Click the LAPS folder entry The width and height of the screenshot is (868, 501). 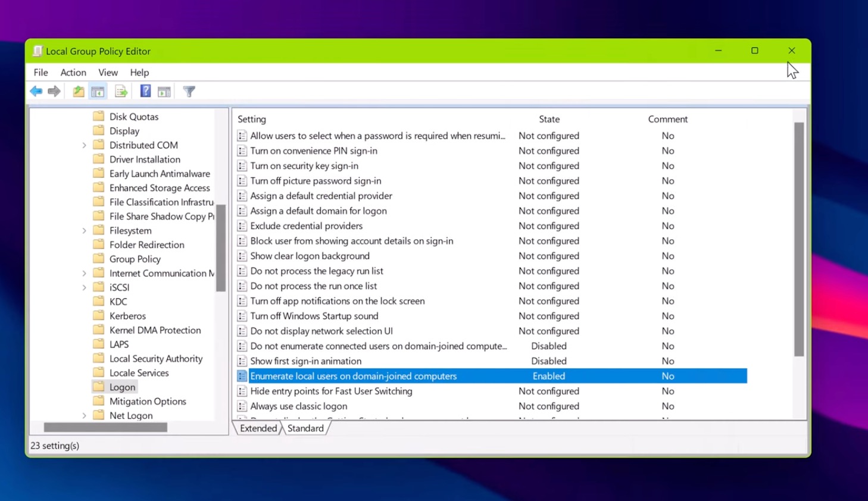pyautogui.click(x=118, y=344)
